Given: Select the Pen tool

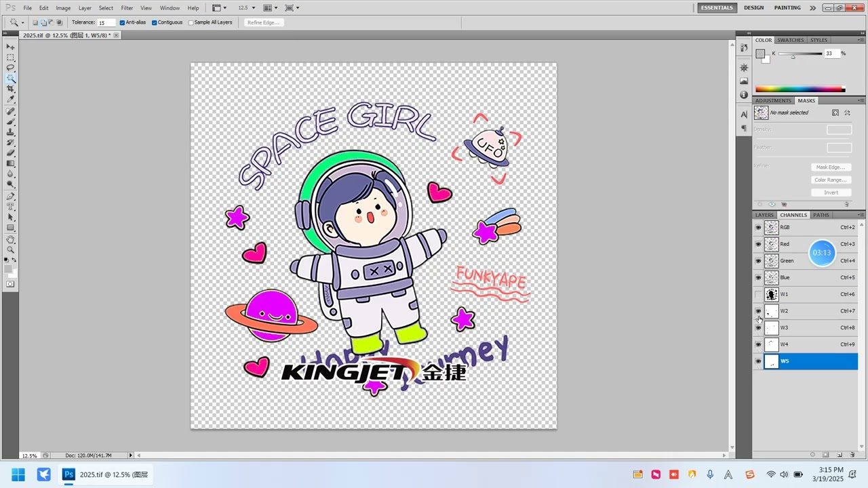Looking at the screenshot, I should click(10, 197).
